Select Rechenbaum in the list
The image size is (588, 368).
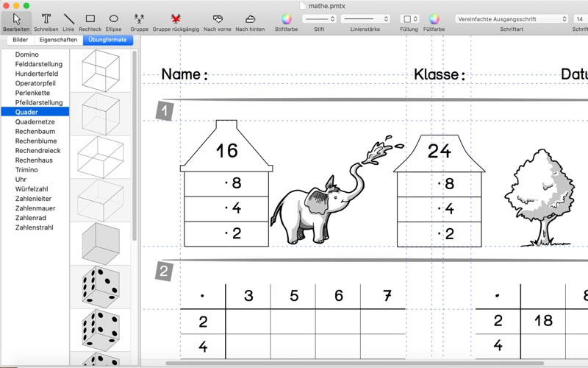pos(35,132)
